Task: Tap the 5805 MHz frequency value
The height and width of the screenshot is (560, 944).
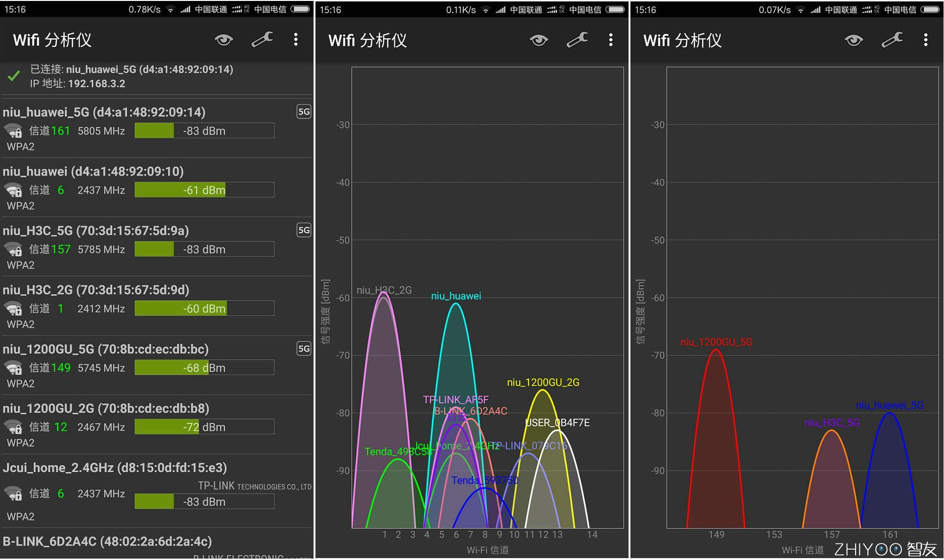Action: pyautogui.click(x=101, y=131)
